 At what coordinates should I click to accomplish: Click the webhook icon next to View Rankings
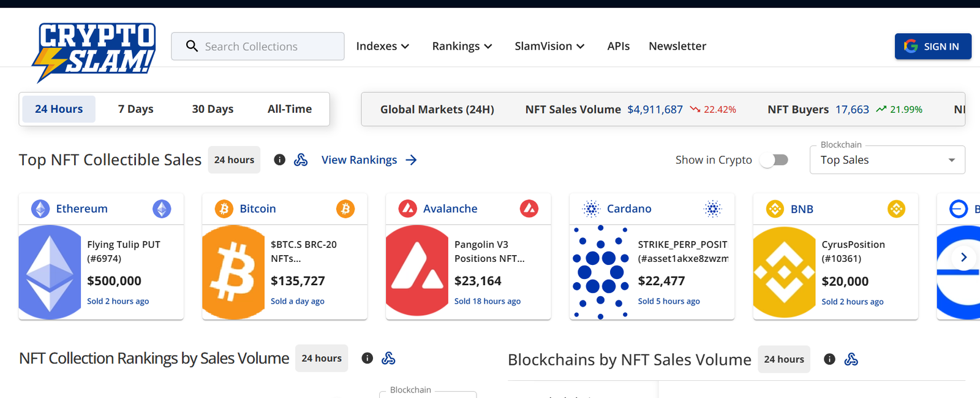coord(301,160)
